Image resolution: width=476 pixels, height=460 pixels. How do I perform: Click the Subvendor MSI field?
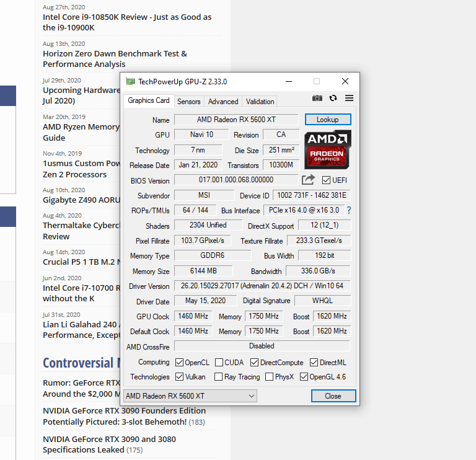point(205,195)
